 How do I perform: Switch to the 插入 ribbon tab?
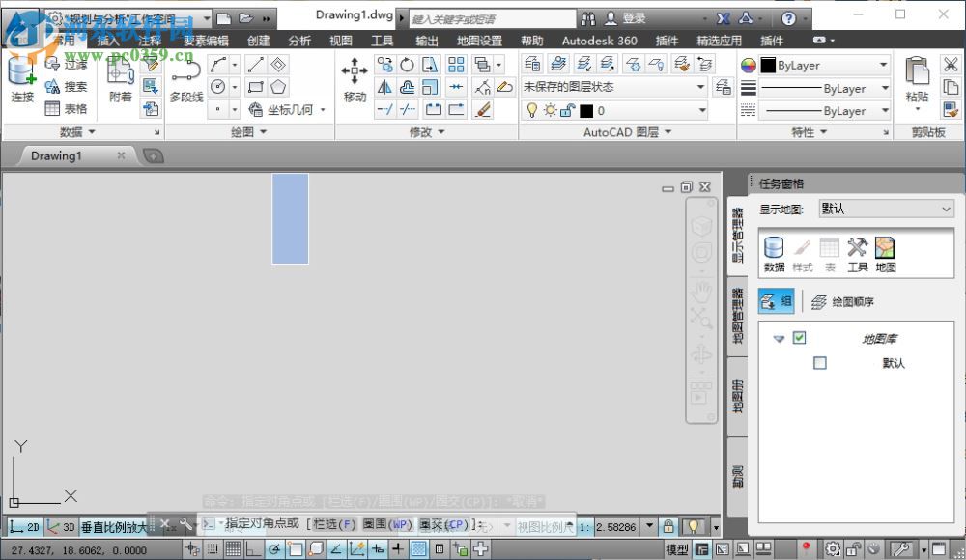(107, 40)
